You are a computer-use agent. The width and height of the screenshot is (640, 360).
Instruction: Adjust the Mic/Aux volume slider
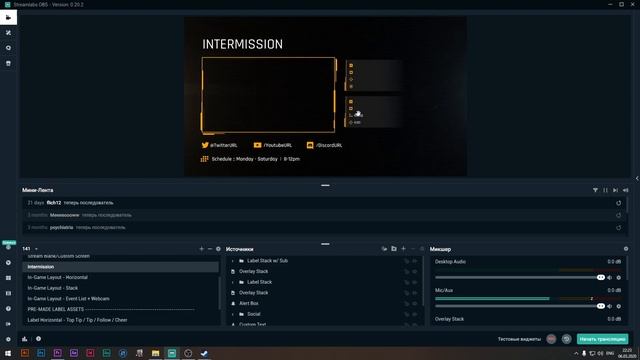(x=520, y=306)
